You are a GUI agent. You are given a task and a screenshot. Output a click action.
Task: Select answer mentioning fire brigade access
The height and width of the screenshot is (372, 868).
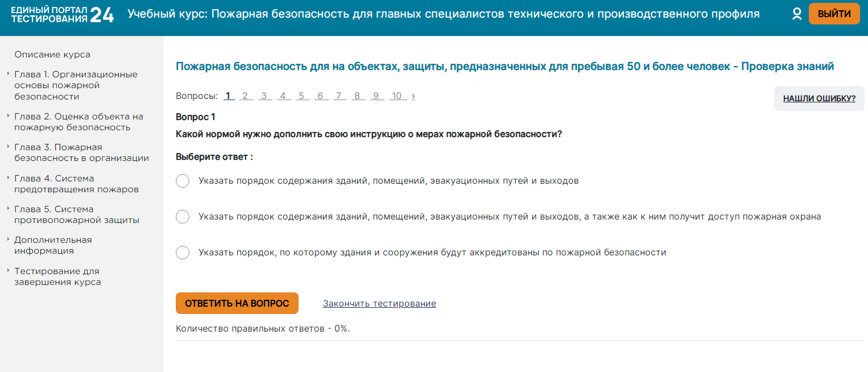coord(183,217)
